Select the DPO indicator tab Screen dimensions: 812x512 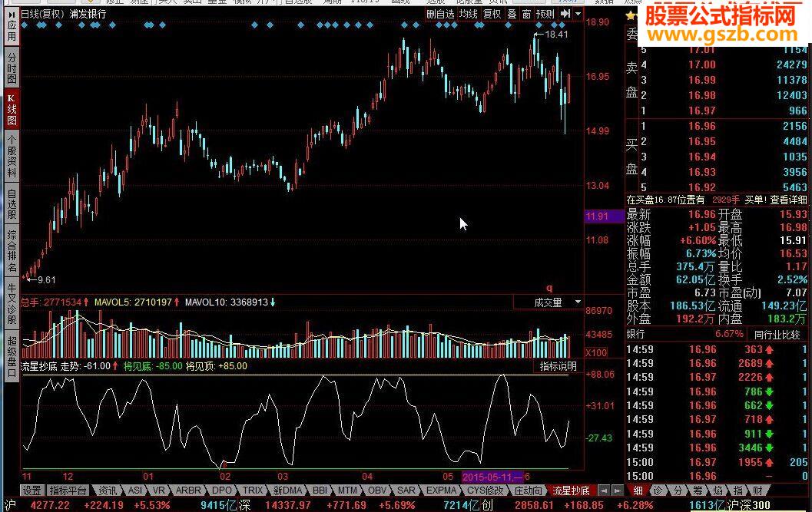click(x=222, y=491)
